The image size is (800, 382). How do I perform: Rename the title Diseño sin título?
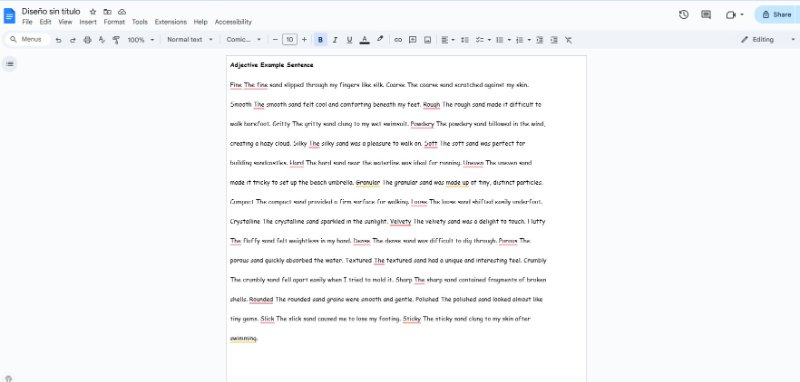pos(51,11)
